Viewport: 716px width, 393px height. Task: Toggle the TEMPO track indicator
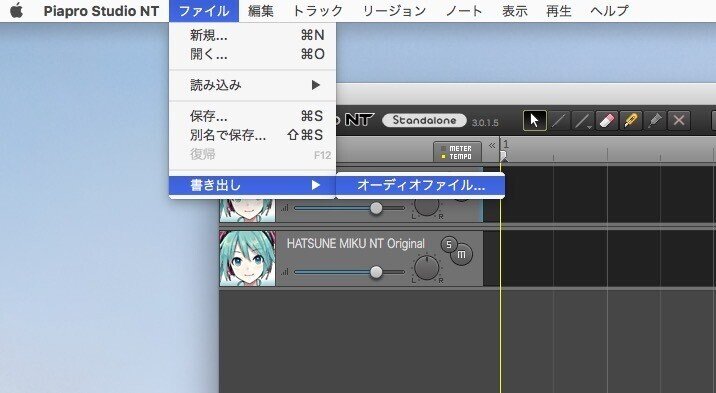(457, 157)
